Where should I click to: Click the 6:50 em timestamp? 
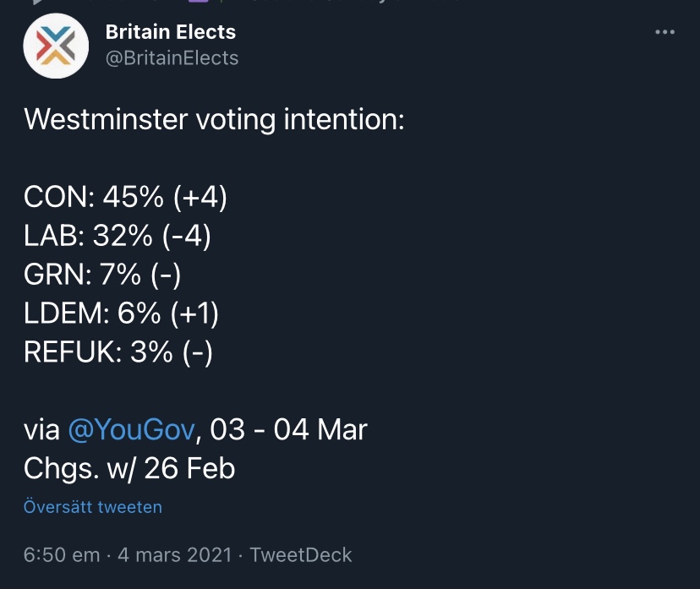pos(62,555)
